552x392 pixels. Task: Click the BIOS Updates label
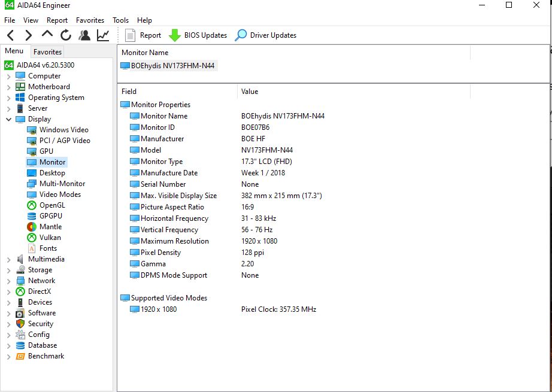205,35
